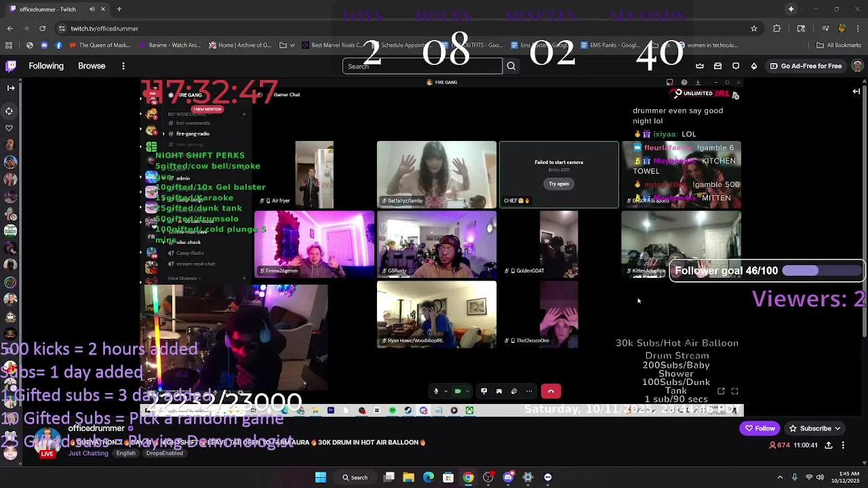
Task: Open Chrome extensions puzzle icon
Action: click(x=777, y=28)
